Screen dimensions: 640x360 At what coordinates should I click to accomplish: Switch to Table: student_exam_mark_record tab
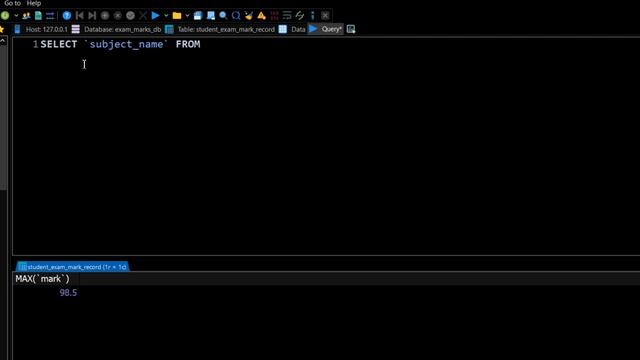[x=220, y=29]
